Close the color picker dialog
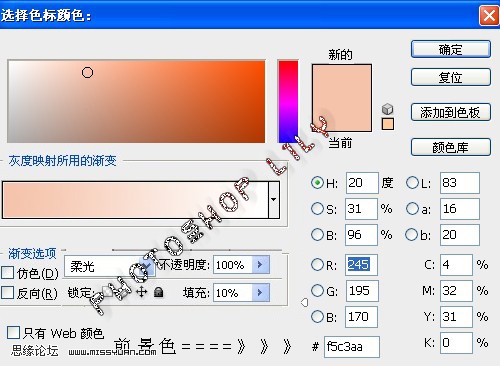 click(489, 15)
